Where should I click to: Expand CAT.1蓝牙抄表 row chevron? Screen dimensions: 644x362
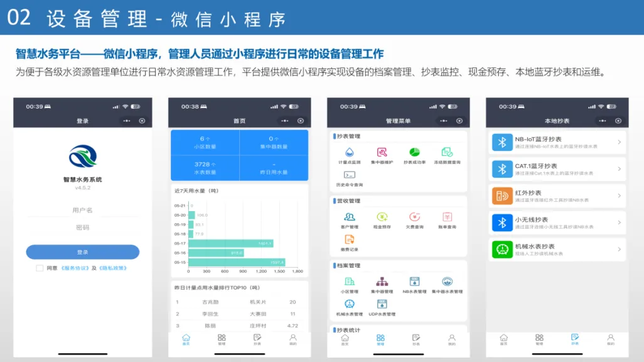point(620,169)
